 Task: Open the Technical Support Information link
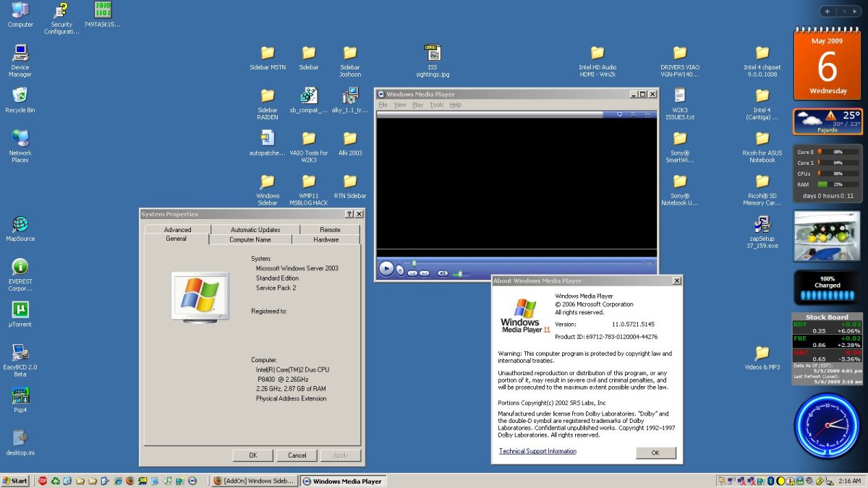[538, 451]
